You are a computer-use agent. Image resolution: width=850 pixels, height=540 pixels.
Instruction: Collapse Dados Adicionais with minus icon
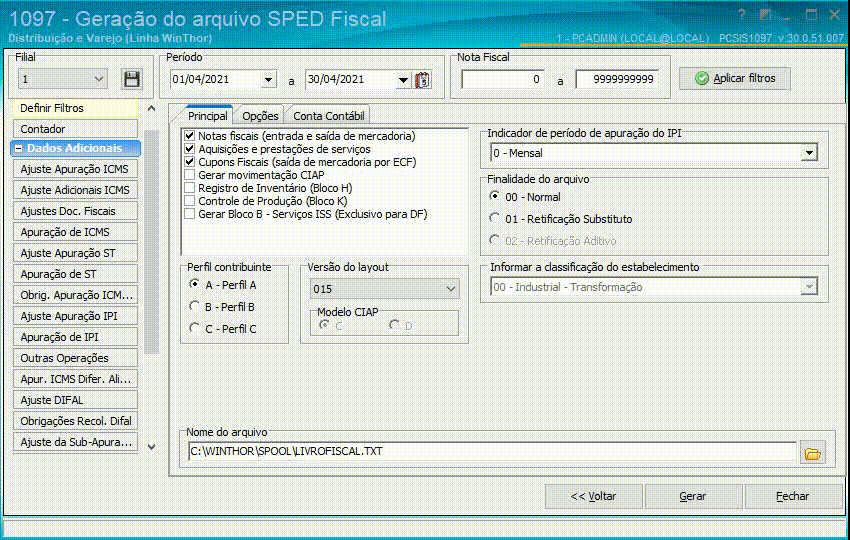pyautogui.click(x=18, y=148)
